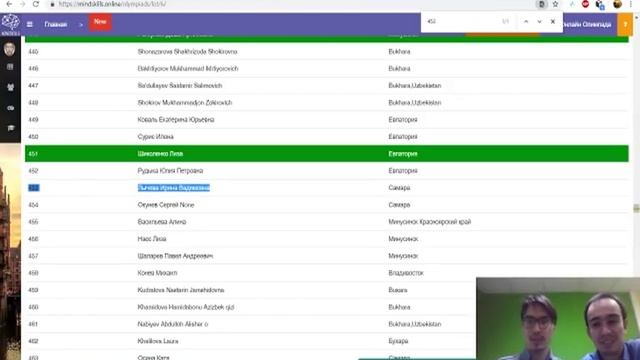The width and height of the screenshot is (640, 360).
Task: Select the name Окунев Сергей None
Action: pyautogui.click(x=166, y=205)
